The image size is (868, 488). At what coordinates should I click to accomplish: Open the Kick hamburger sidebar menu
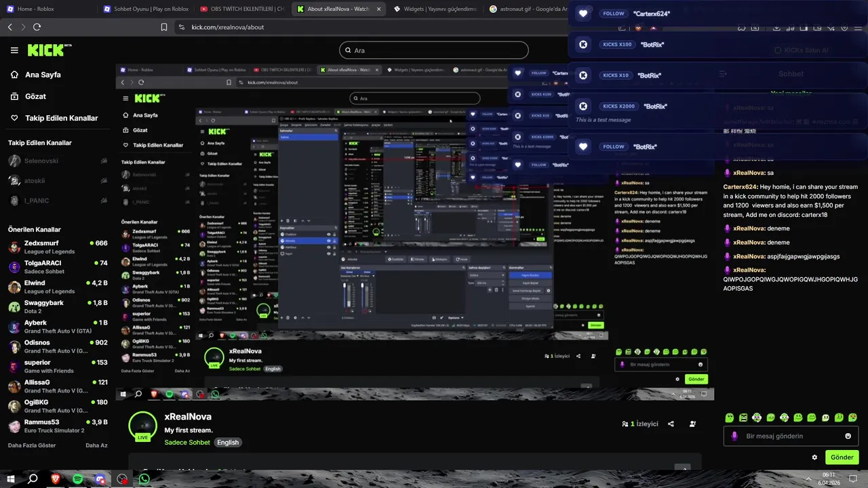coord(14,50)
